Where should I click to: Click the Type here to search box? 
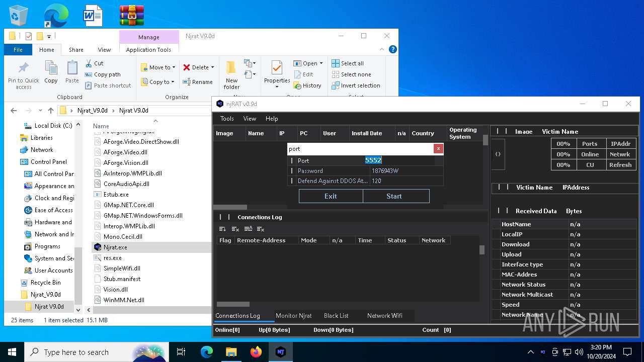[x=96, y=352]
